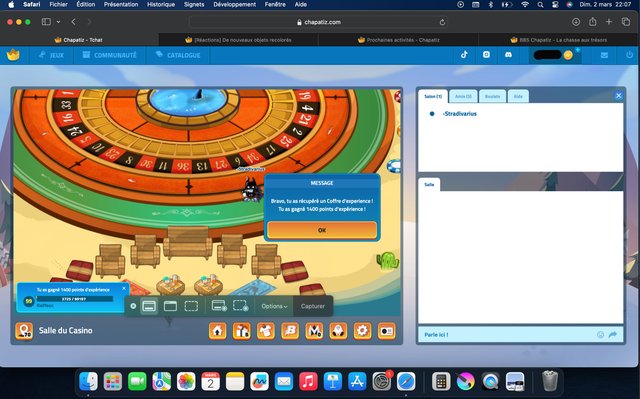Show Safari tab overview
Screen dimensions: 640x399
[x=626, y=22]
